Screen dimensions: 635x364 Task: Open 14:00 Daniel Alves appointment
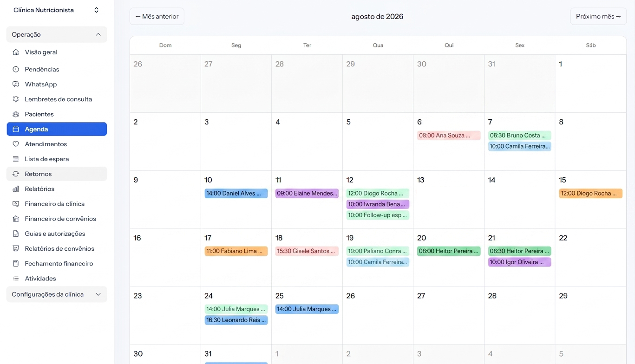click(236, 193)
